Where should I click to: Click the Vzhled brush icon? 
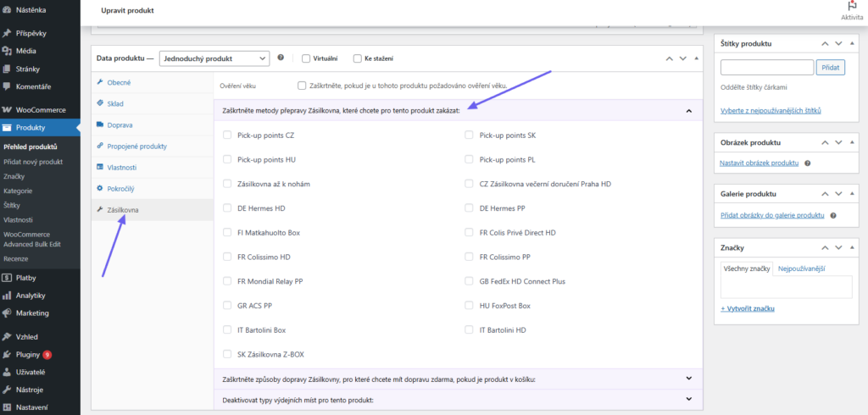tap(7, 336)
